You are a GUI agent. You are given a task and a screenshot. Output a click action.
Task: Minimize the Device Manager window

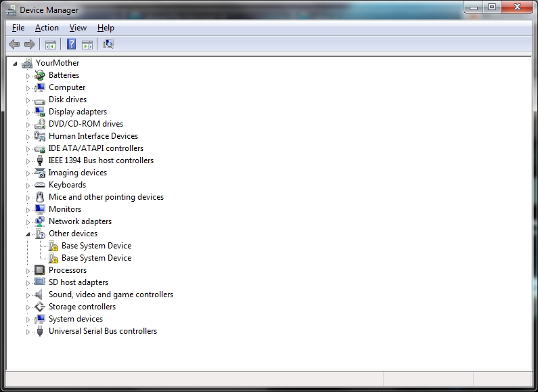pyautogui.click(x=474, y=7)
